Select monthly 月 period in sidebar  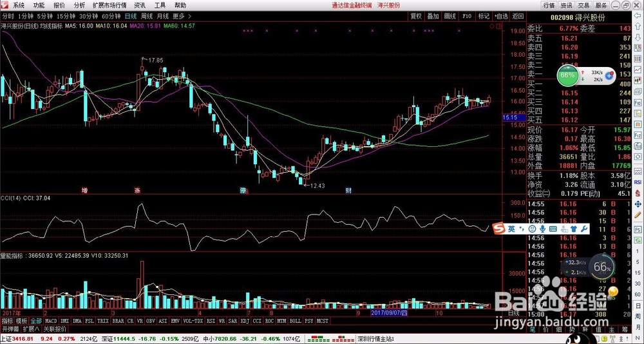pos(638,327)
